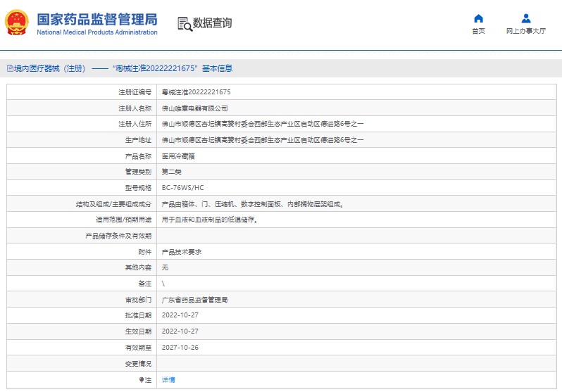Click the approving department 广东省药品监督管理局
The height and width of the screenshot is (392, 562).
(195, 300)
